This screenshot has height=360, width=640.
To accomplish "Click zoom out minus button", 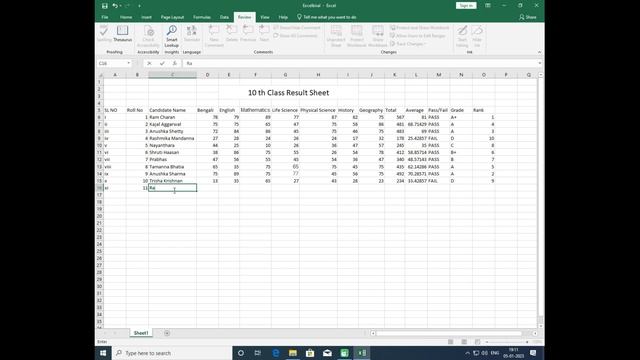I will pos(487,342).
